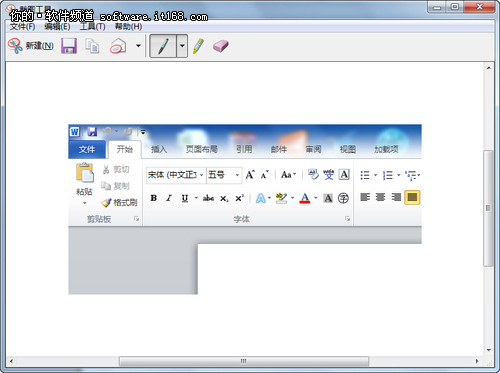Click the 格式刷 format painter icon
This screenshot has height=373, width=500.
[x=106, y=202]
